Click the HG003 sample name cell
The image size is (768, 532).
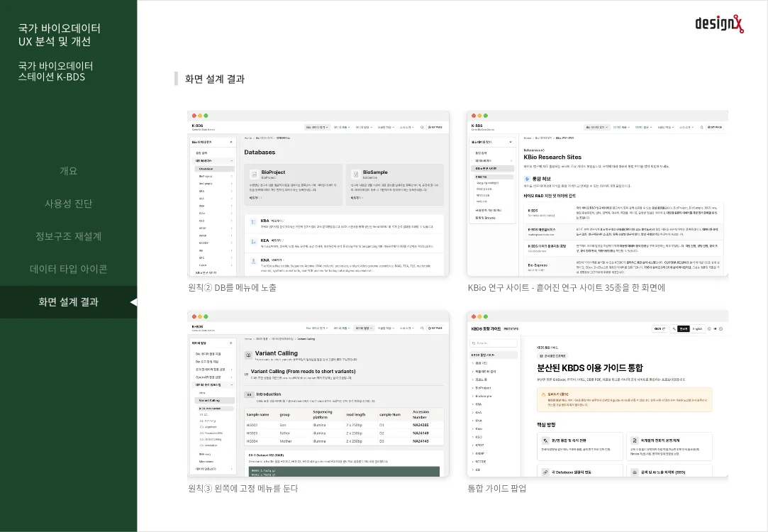(x=252, y=433)
